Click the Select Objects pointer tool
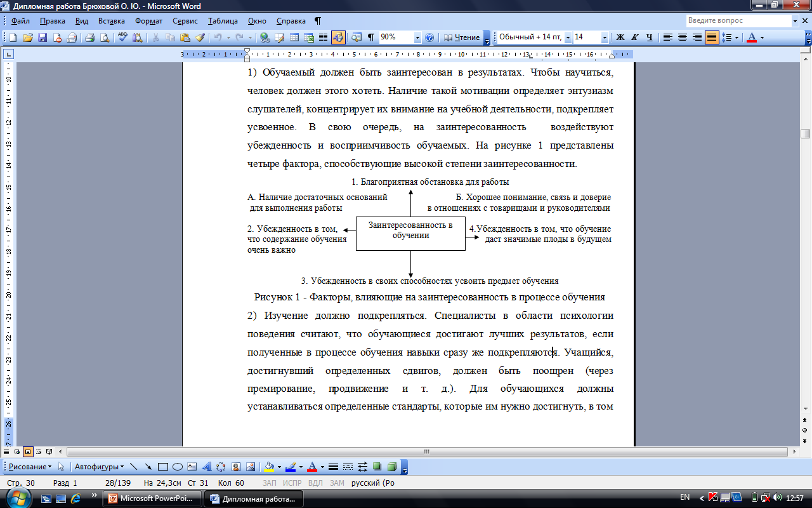 62,467
